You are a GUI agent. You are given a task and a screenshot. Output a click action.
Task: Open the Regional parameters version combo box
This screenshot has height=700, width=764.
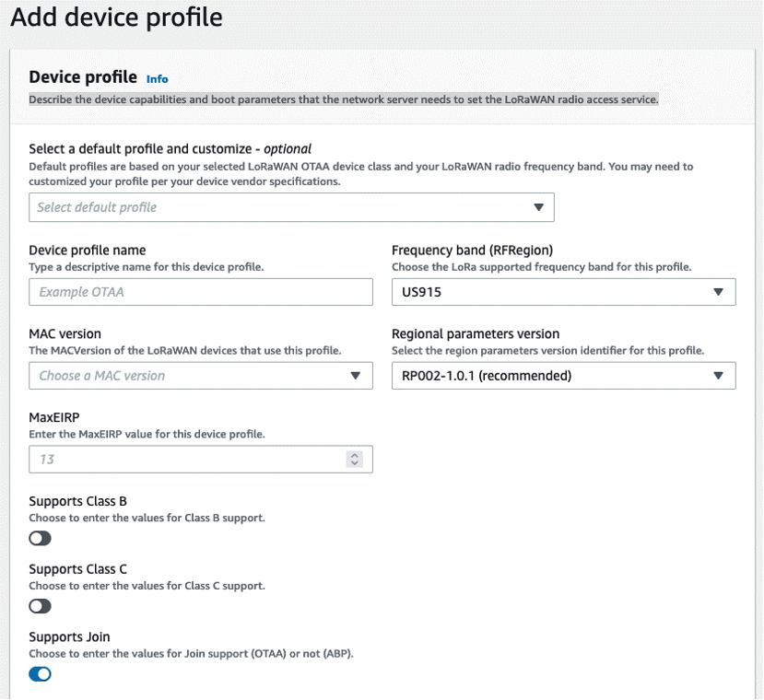564,376
